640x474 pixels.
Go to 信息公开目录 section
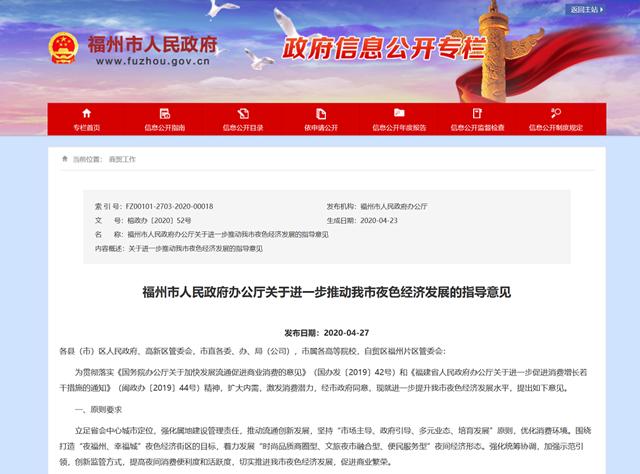click(241, 128)
